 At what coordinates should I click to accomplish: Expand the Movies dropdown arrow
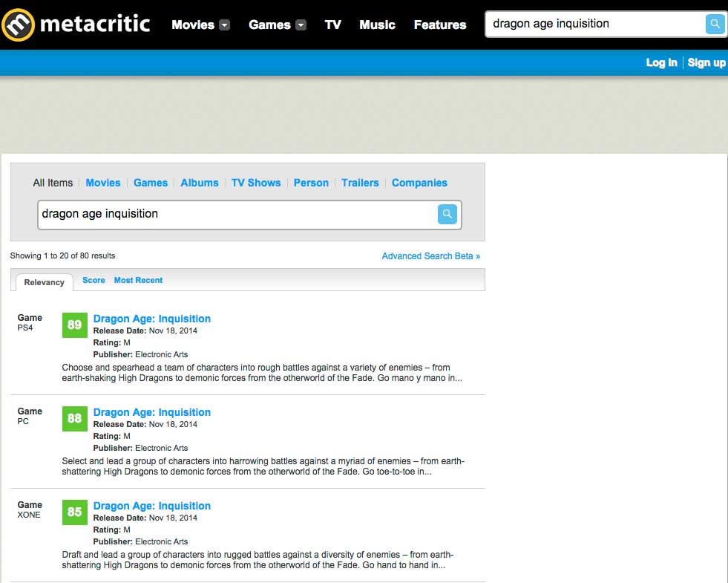pos(225,25)
